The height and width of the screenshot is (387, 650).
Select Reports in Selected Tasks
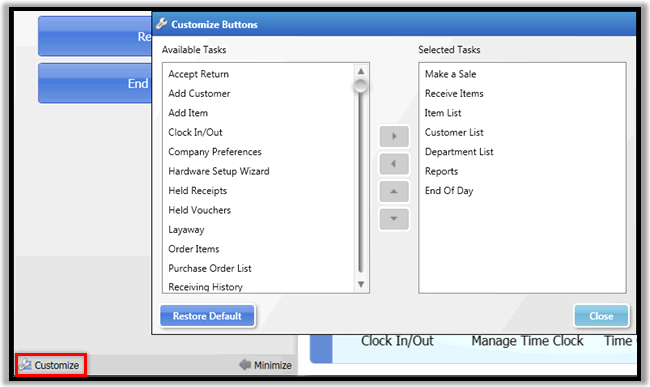(441, 172)
